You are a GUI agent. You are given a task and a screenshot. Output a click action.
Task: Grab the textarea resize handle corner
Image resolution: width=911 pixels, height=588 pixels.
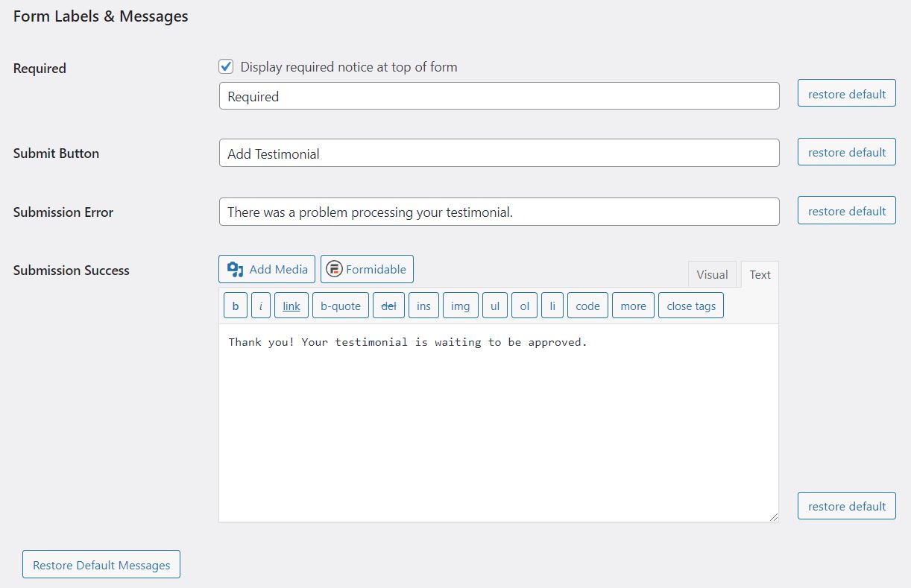[x=773, y=516]
